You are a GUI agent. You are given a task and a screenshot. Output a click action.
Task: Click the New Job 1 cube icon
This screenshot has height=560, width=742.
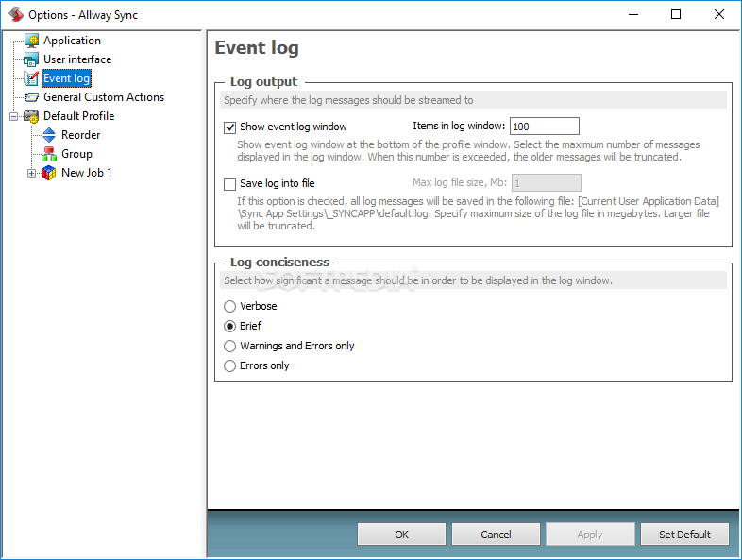49,173
